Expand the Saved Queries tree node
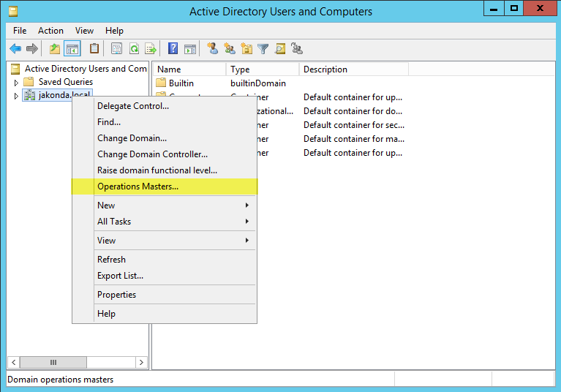 (16, 83)
